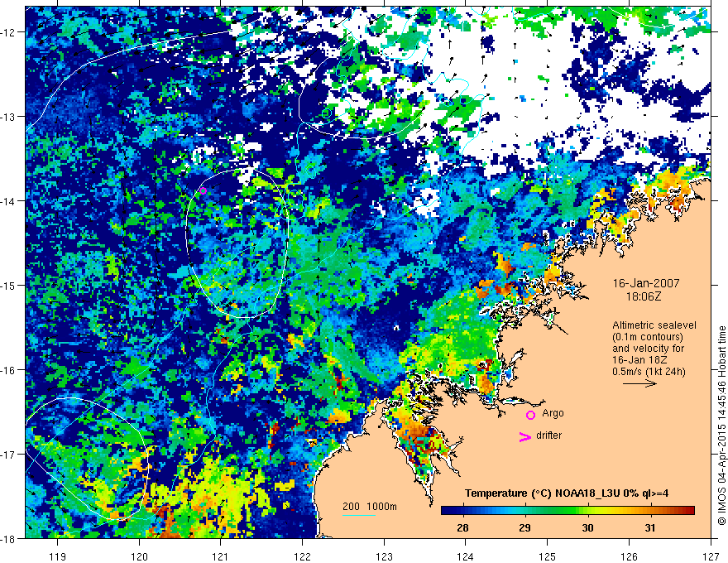Click the color bar label 28
This screenshot has height=563, width=728.
pos(462,527)
